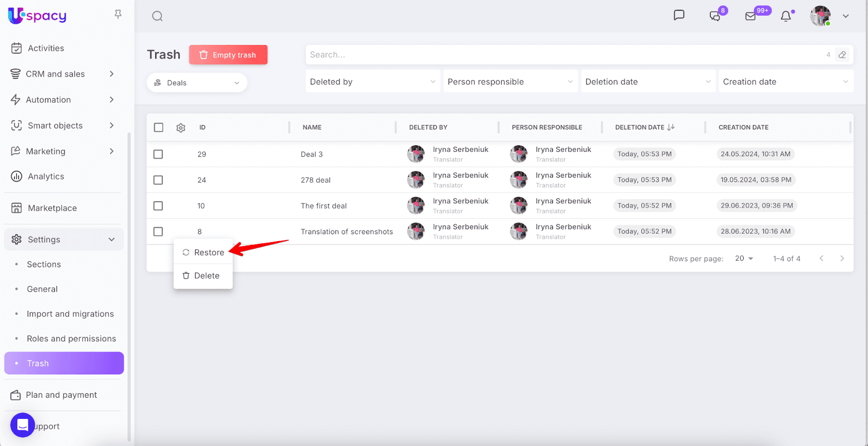This screenshot has height=446, width=868.
Task: Tick the checkbox for 278 deal row
Action: point(158,180)
